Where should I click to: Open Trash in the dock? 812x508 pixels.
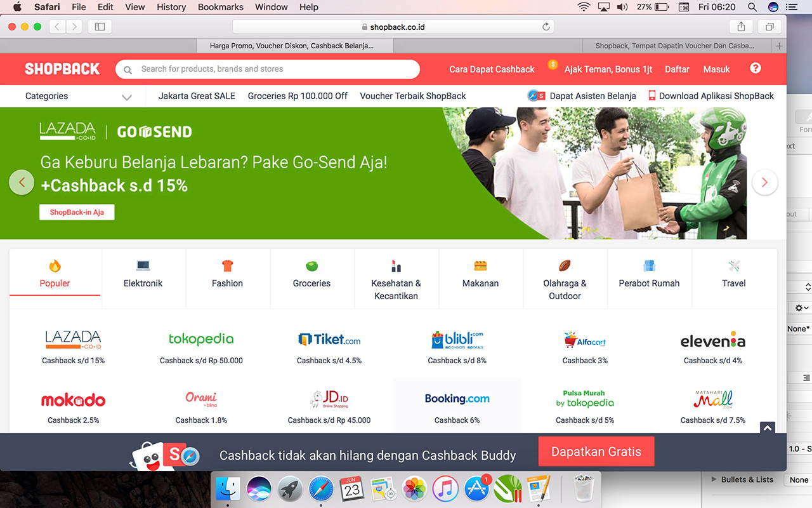pyautogui.click(x=583, y=488)
